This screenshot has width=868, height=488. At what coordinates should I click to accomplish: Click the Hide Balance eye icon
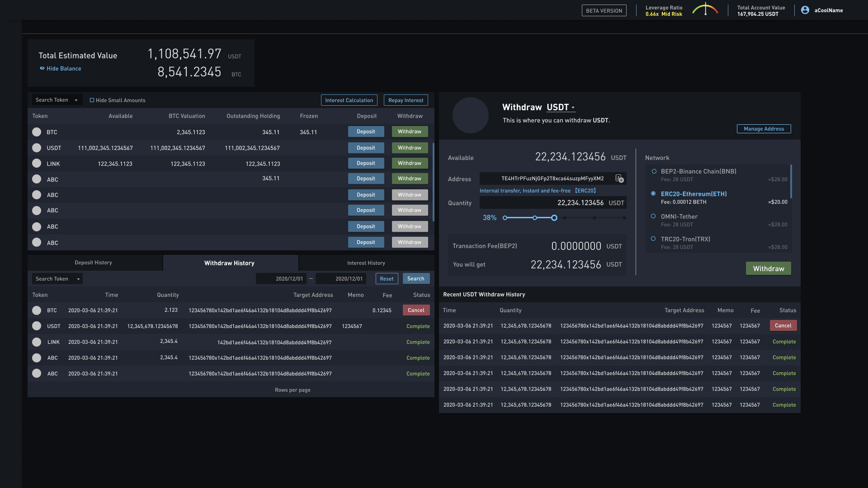42,69
